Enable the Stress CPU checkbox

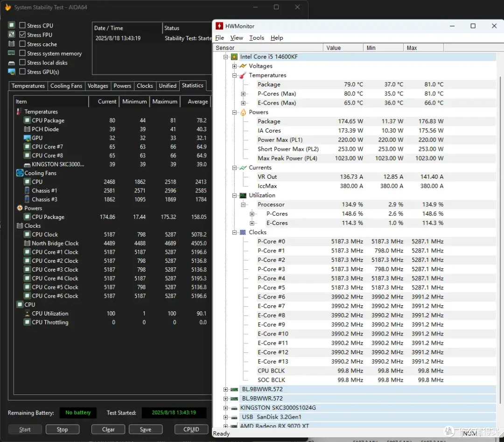(x=22, y=25)
